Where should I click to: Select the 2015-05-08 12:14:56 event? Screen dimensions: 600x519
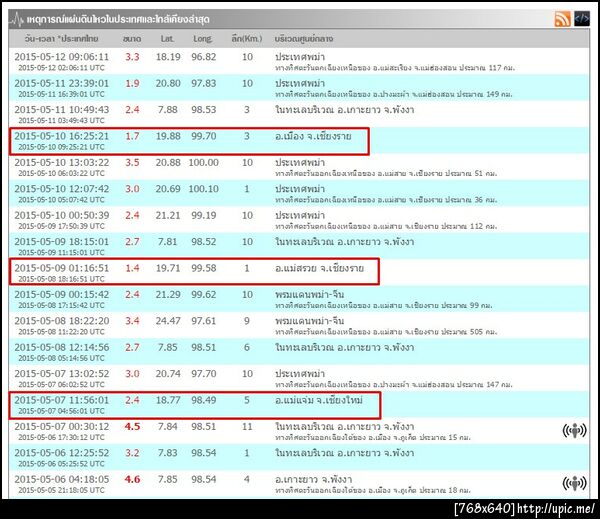point(298,352)
